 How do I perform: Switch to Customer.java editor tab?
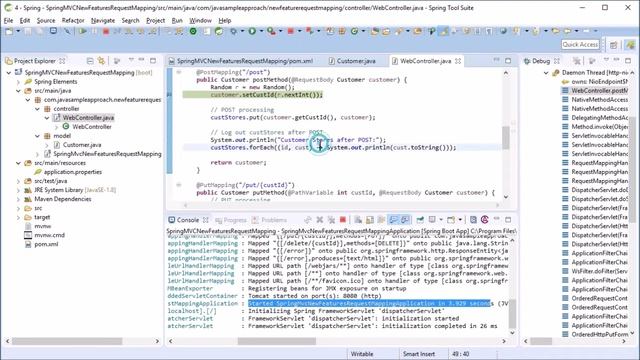[356, 61]
